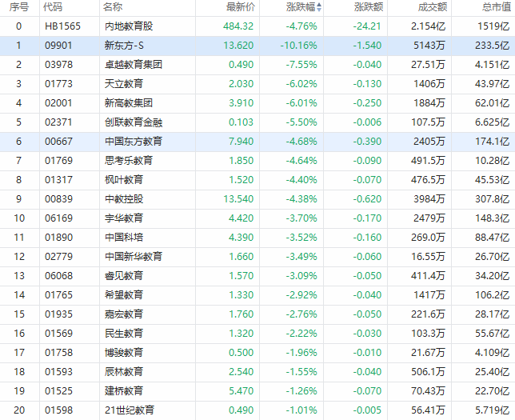
Task: Open 中教控股 stock
Action: tap(124, 199)
